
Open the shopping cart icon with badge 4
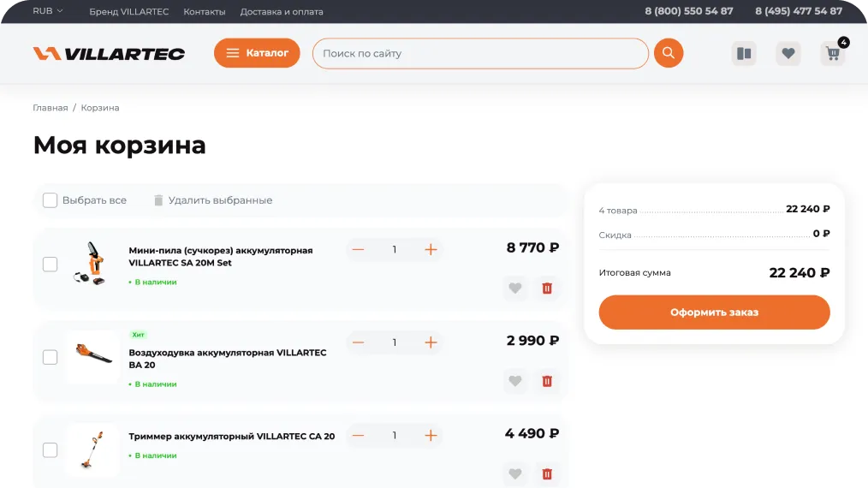833,54
